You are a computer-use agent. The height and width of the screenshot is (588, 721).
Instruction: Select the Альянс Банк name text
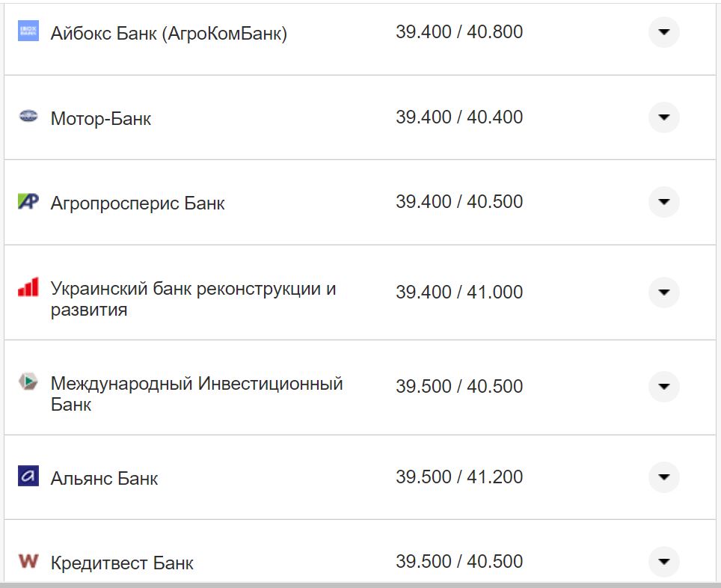point(104,477)
